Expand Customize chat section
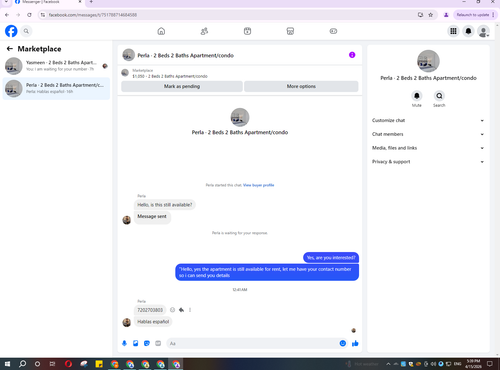The width and height of the screenshot is (500, 370). click(x=428, y=120)
